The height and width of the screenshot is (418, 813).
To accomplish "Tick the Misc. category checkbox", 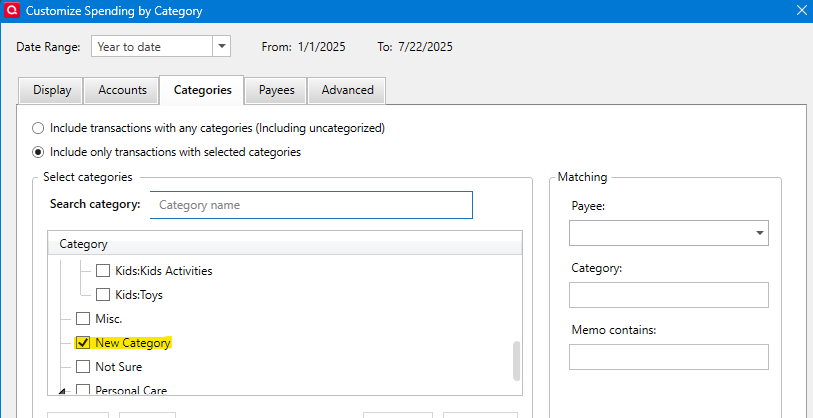I will pos(83,319).
